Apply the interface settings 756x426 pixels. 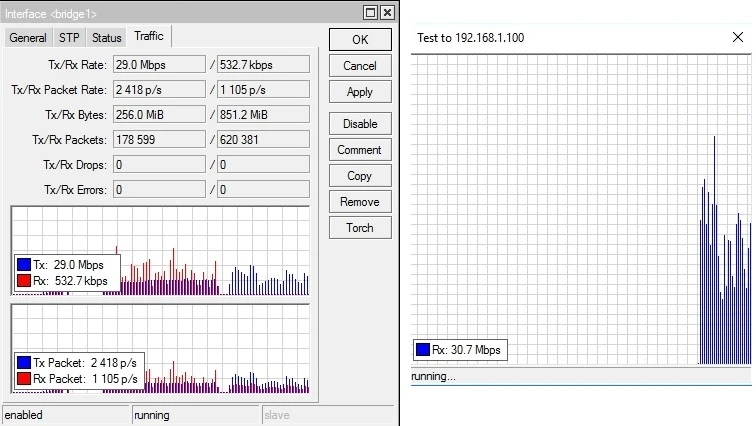pos(359,92)
